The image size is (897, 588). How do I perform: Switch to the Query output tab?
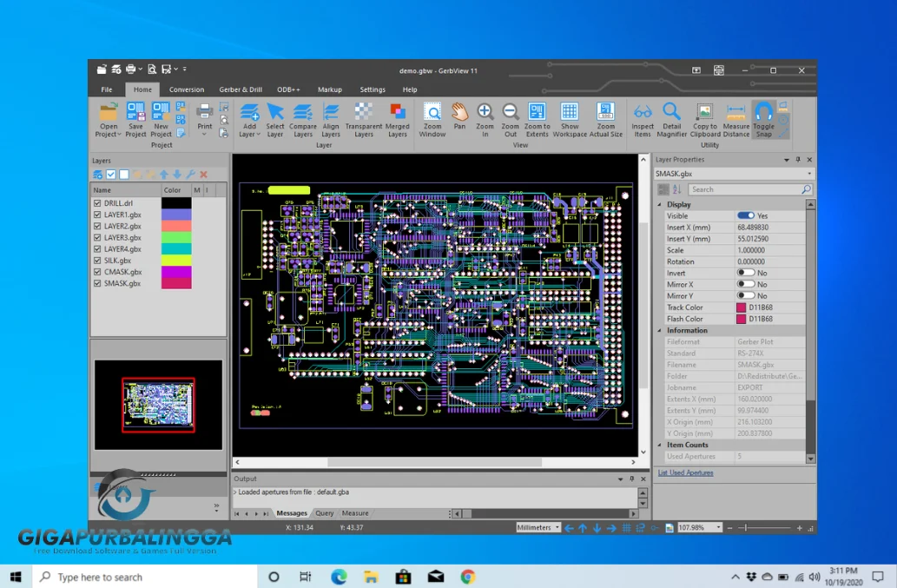tap(325, 513)
